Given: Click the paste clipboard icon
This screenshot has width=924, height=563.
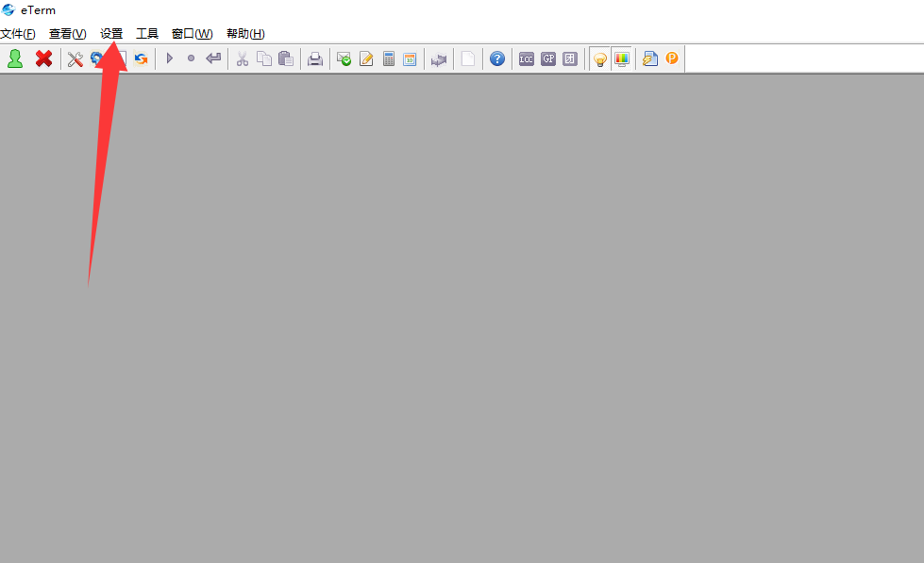Looking at the screenshot, I should [286, 59].
